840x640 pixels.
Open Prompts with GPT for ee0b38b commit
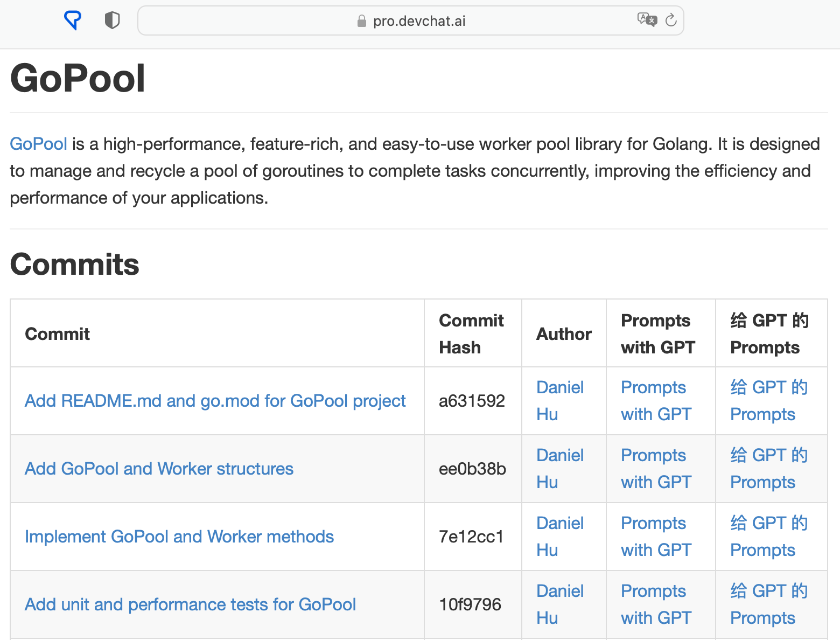(x=656, y=469)
